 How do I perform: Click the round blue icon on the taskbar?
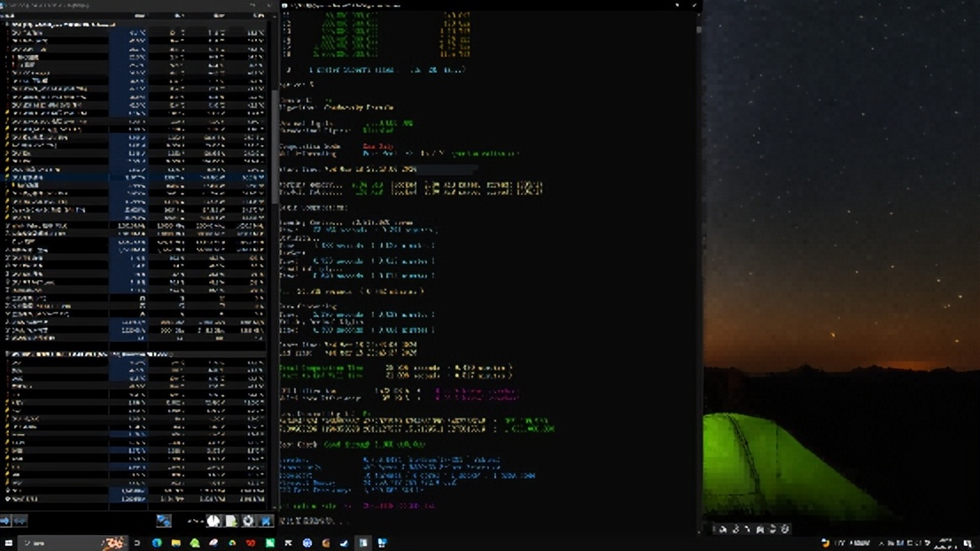(x=307, y=543)
